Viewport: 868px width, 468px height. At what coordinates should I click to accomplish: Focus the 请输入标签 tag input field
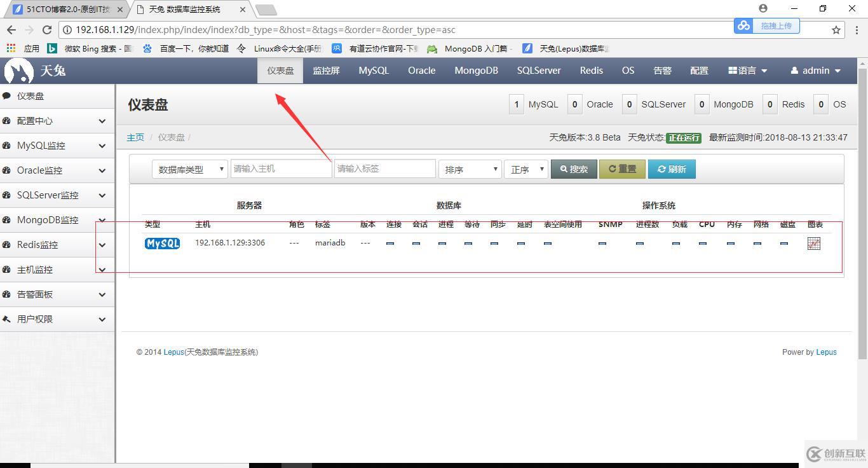click(x=384, y=169)
